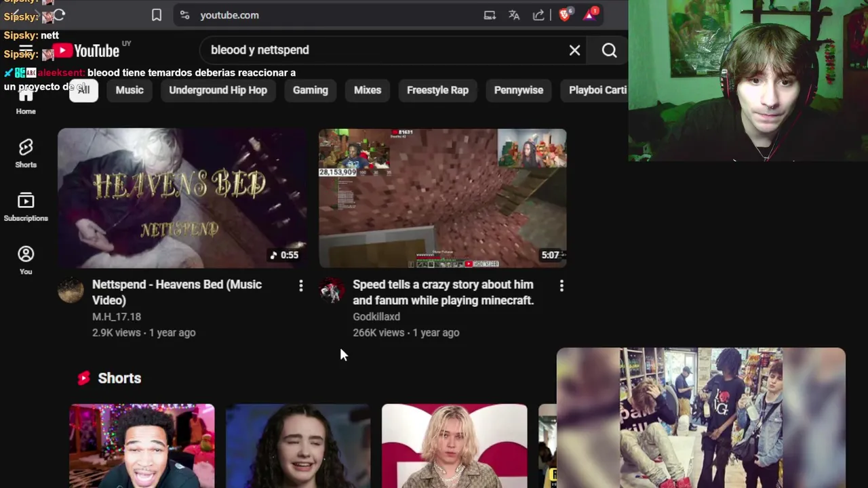This screenshot has width=868, height=488.
Task: Click the share page icon
Action: (538, 15)
